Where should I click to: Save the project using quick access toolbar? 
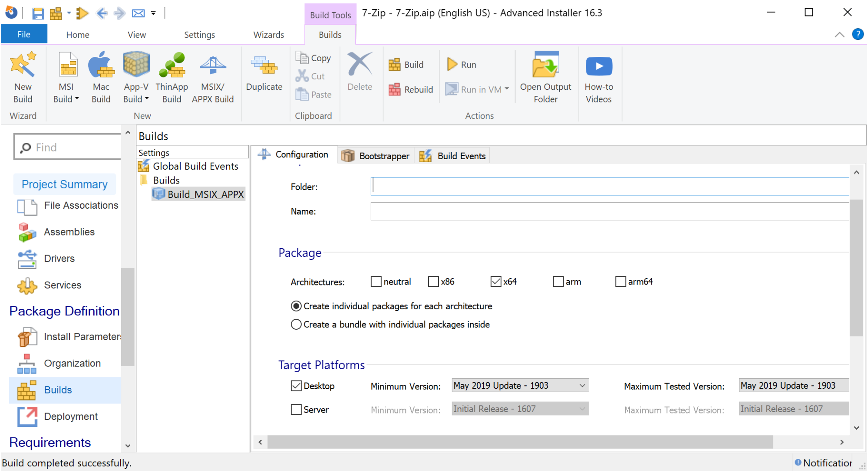tap(38, 13)
